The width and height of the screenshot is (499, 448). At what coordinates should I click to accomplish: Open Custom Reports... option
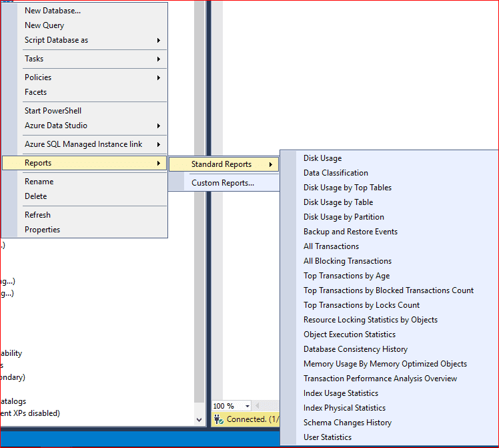(222, 183)
